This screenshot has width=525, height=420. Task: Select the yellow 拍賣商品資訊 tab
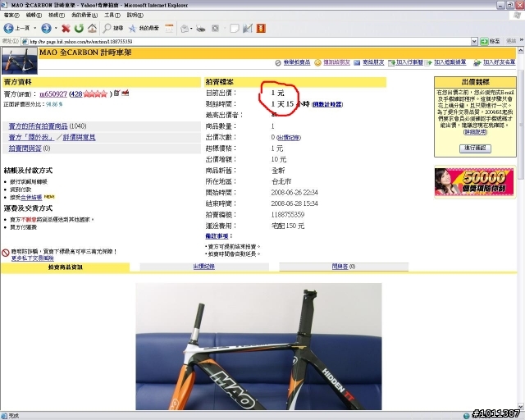point(66,267)
